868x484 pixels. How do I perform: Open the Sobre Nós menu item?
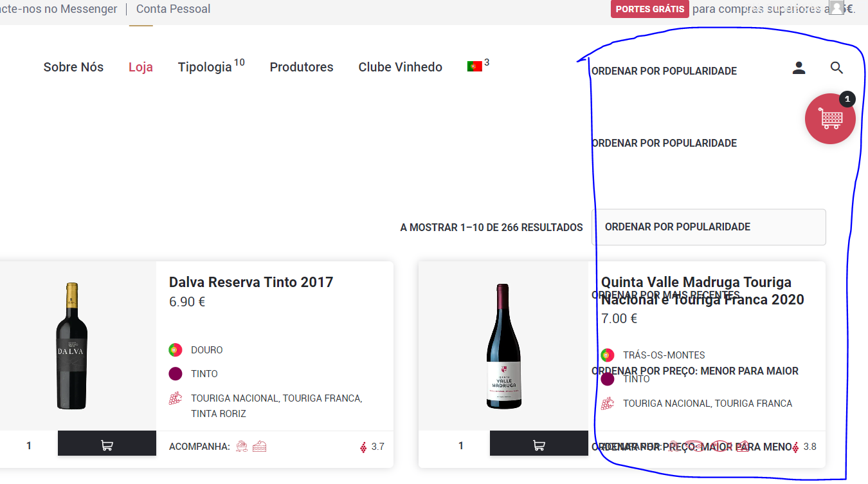(73, 67)
